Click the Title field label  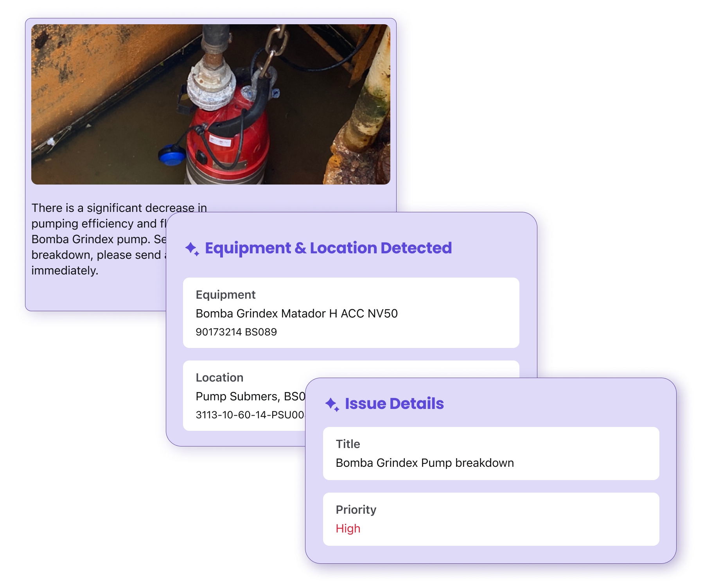(x=348, y=444)
